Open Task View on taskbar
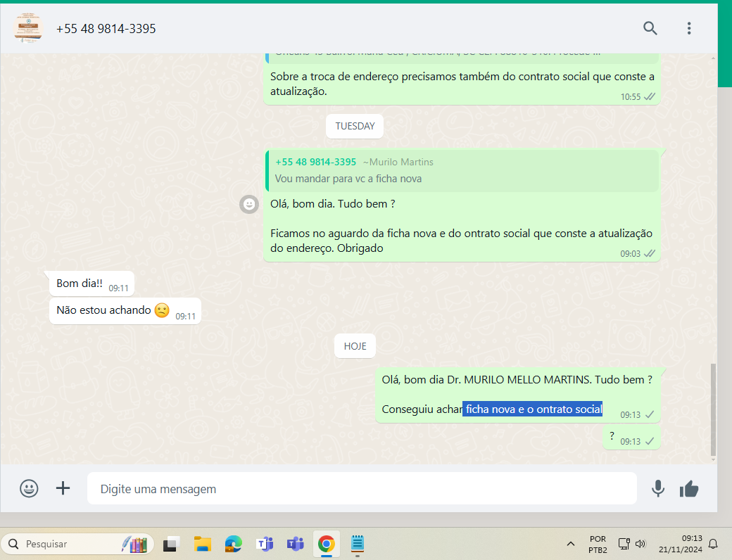This screenshot has width=732, height=560. [x=171, y=544]
